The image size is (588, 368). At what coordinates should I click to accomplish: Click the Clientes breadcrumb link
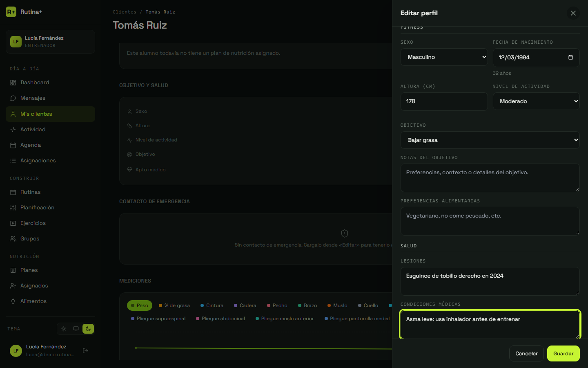click(125, 12)
